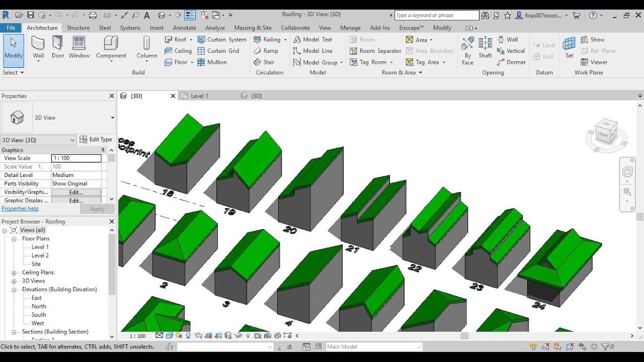The height and width of the screenshot is (362, 644).
Task: Select the Shaft opening tool
Action: pyautogui.click(x=486, y=48)
